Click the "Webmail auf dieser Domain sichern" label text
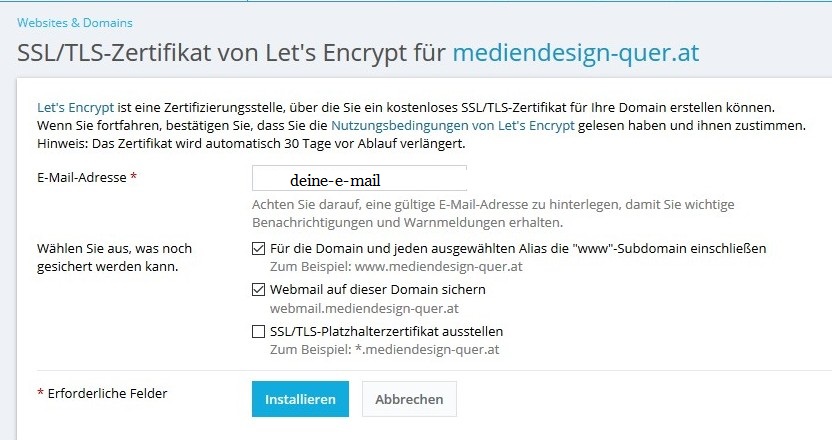Screen dimensions: 832x440 point(378,290)
